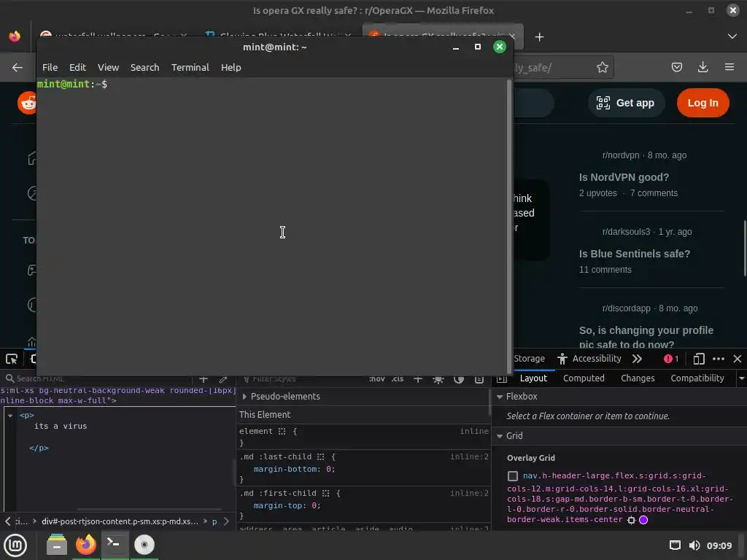Click the DevTools error count badge
The height and width of the screenshot is (560, 747).
tap(671, 359)
